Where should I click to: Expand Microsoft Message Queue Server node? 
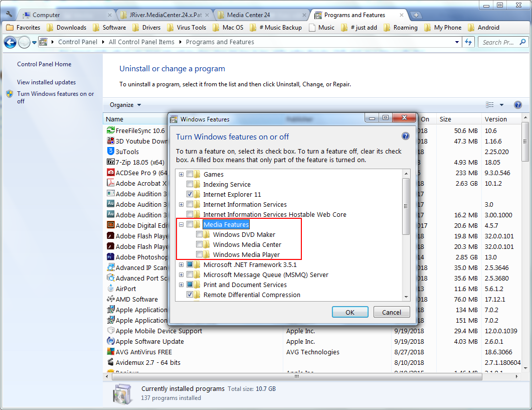[x=181, y=275]
